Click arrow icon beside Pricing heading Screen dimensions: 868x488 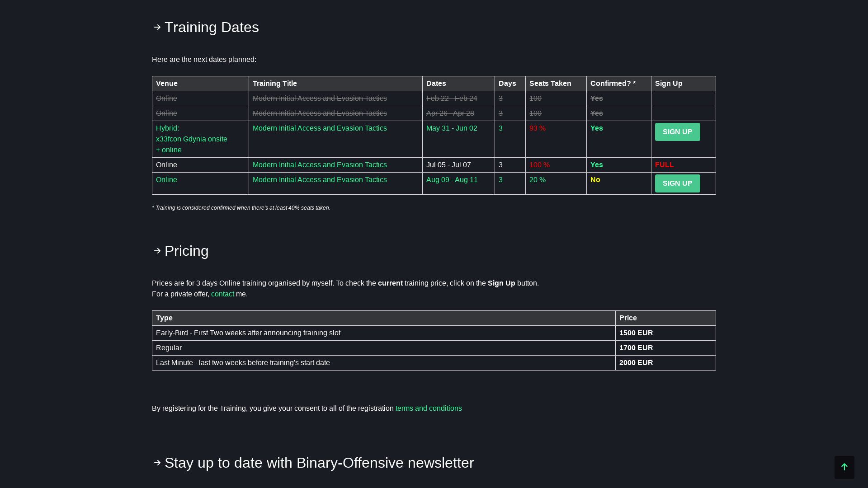157,251
